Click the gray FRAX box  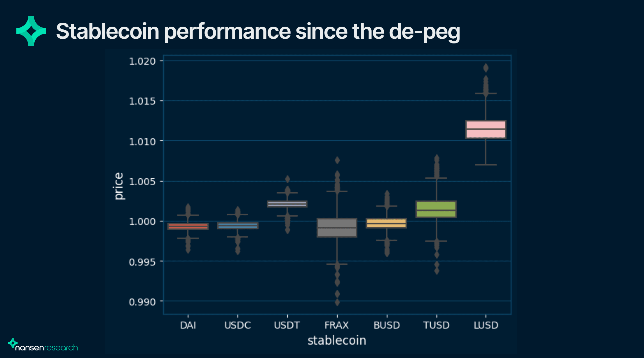point(337,228)
